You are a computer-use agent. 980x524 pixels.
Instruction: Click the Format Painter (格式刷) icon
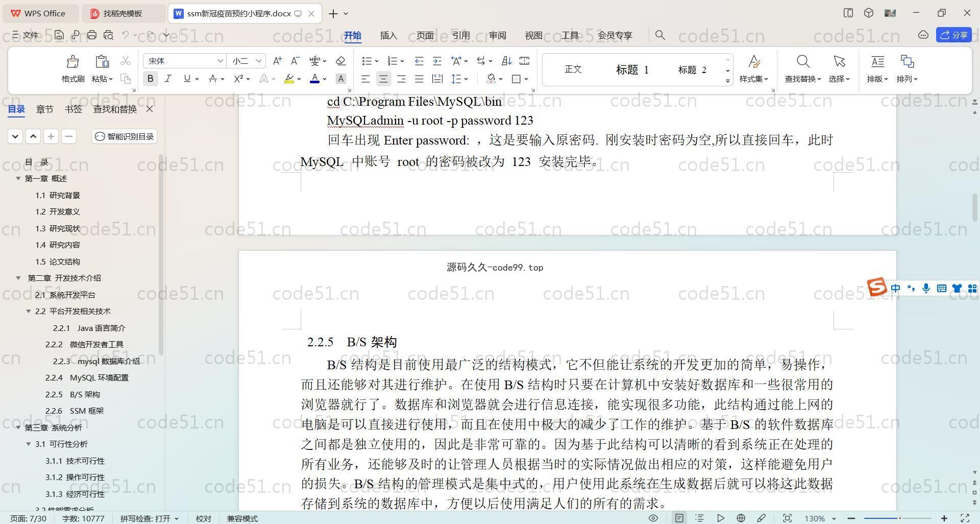72,62
